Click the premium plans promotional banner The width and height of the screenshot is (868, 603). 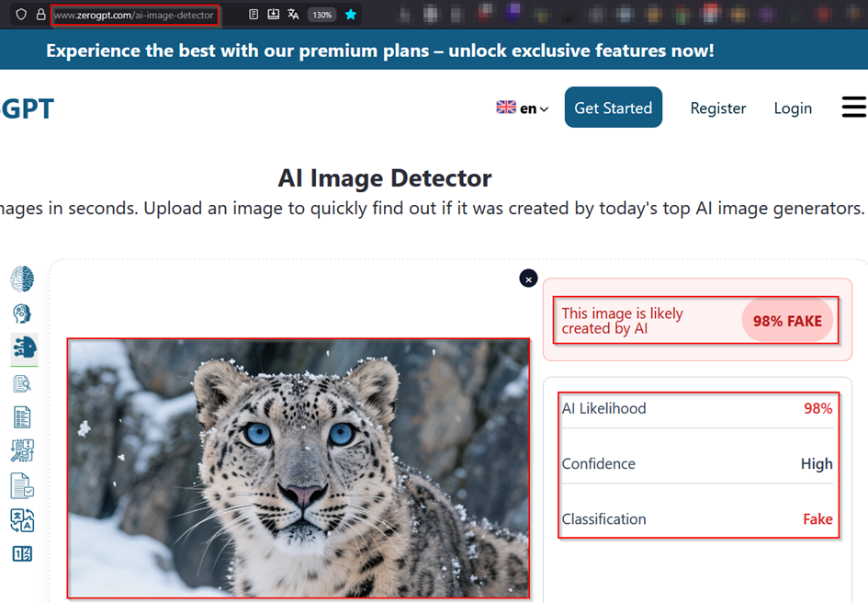coord(379,51)
